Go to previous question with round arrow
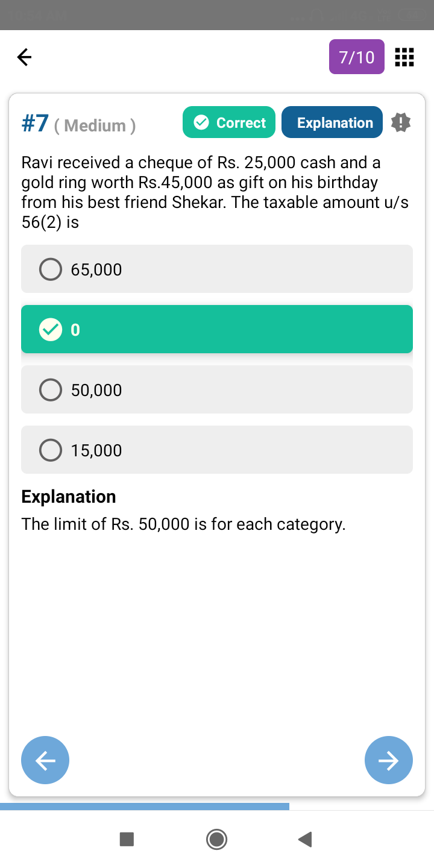Screen dimensions: 434x868 click(x=45, y=760)
